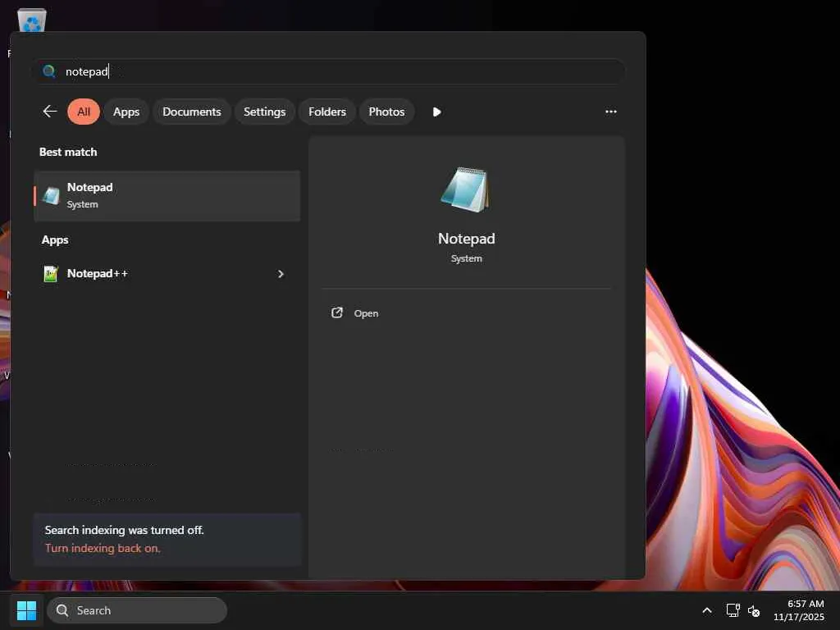
Task: Open the Windows Start button
Action: coord(27,610)
